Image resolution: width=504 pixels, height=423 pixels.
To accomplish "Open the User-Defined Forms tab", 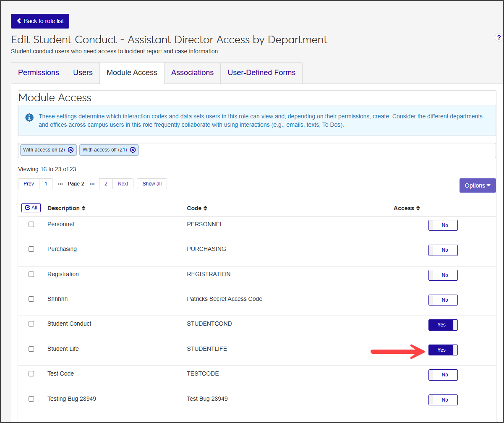I will tap(261, 73).
